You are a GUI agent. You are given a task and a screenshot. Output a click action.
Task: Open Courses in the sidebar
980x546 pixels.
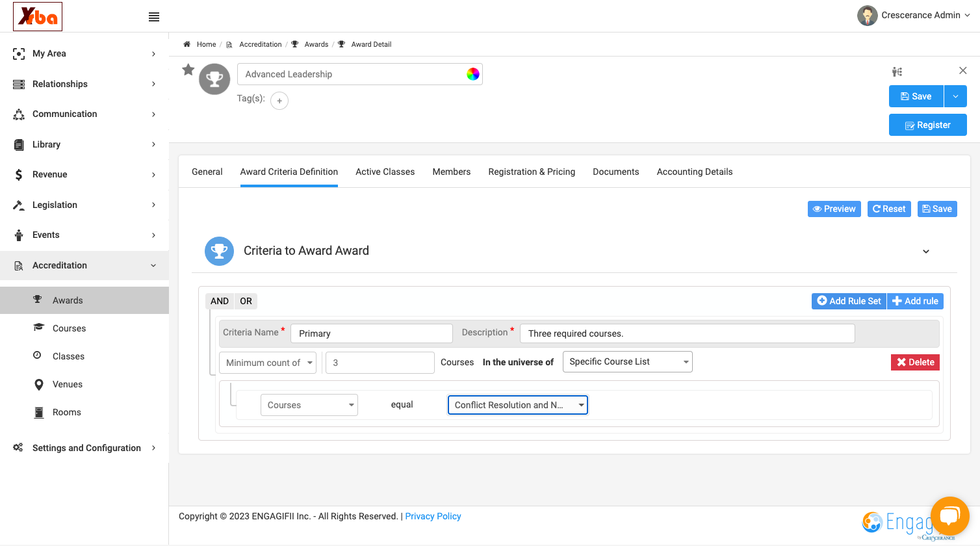pos(70,328)
